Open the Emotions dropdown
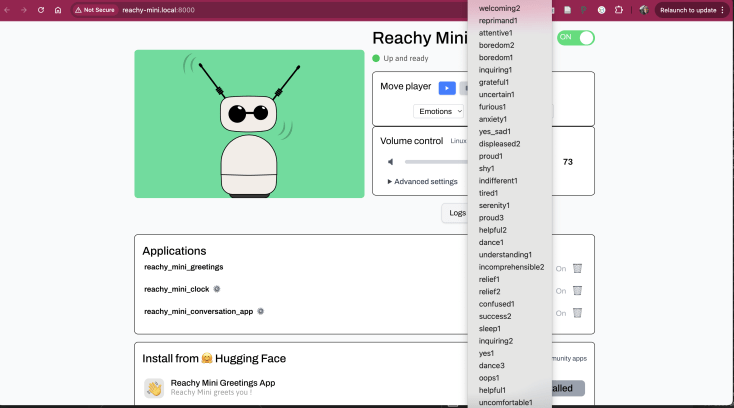 (x=440, y=111)
